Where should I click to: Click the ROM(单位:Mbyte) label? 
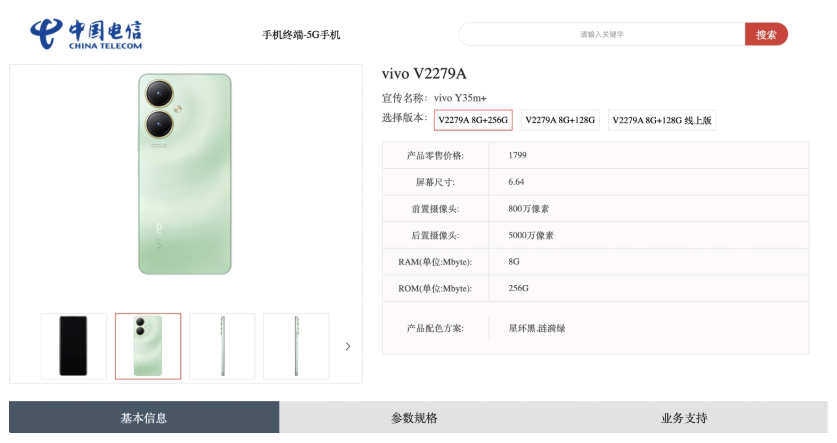pos(435,289)
